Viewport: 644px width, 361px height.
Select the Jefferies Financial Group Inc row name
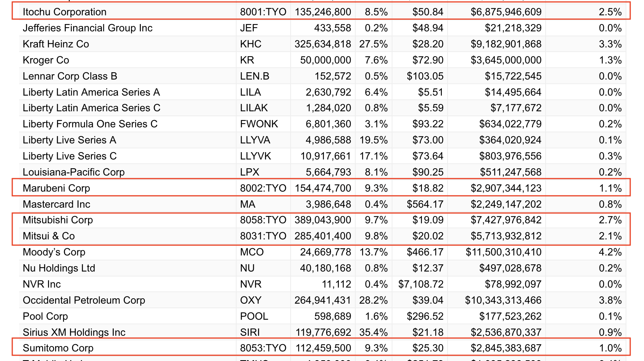pos(88,28)
